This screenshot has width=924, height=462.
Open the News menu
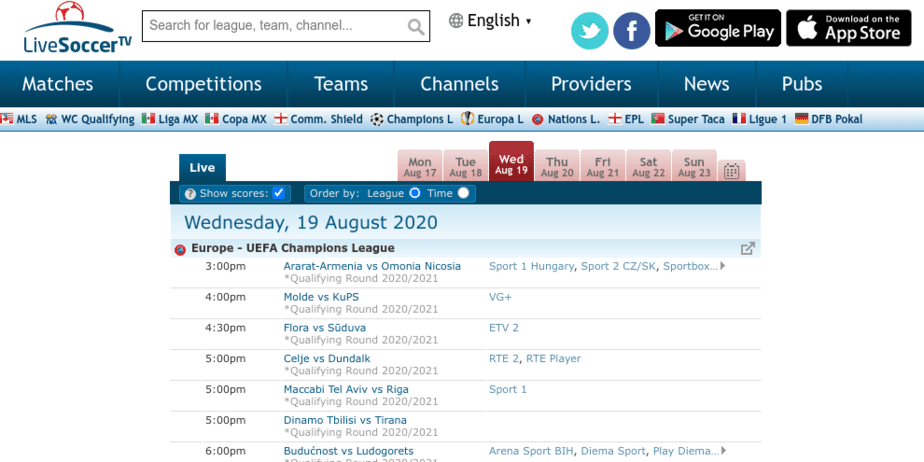[707, 84]
